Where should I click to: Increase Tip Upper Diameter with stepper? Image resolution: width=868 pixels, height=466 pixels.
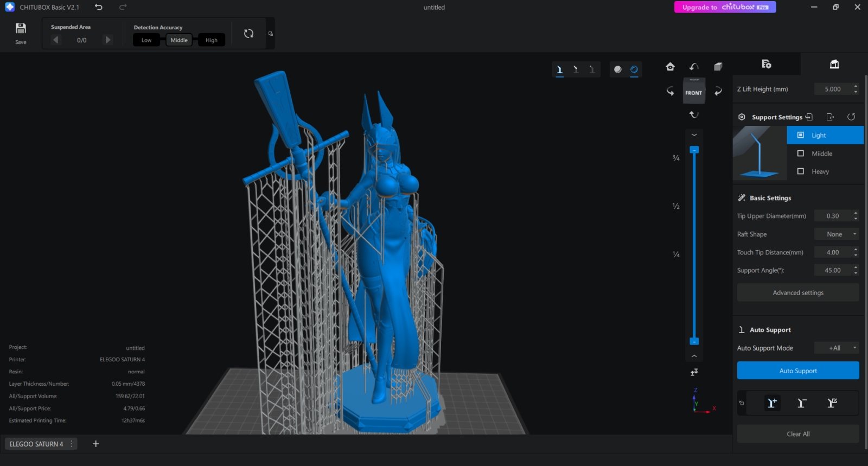point(856,213)
